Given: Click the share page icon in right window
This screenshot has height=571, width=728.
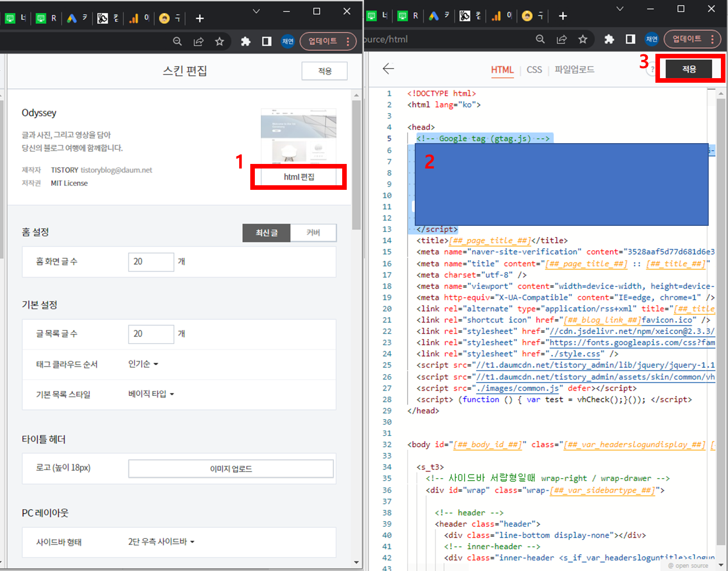Looking at the screenshot, I should pos(561,39).
